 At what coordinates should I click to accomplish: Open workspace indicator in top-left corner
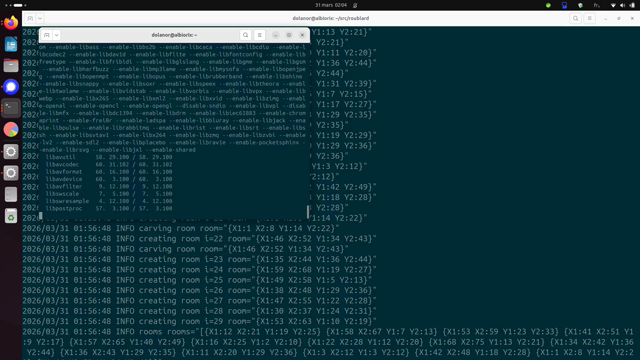pyautogui.click(x=16, y=5)
